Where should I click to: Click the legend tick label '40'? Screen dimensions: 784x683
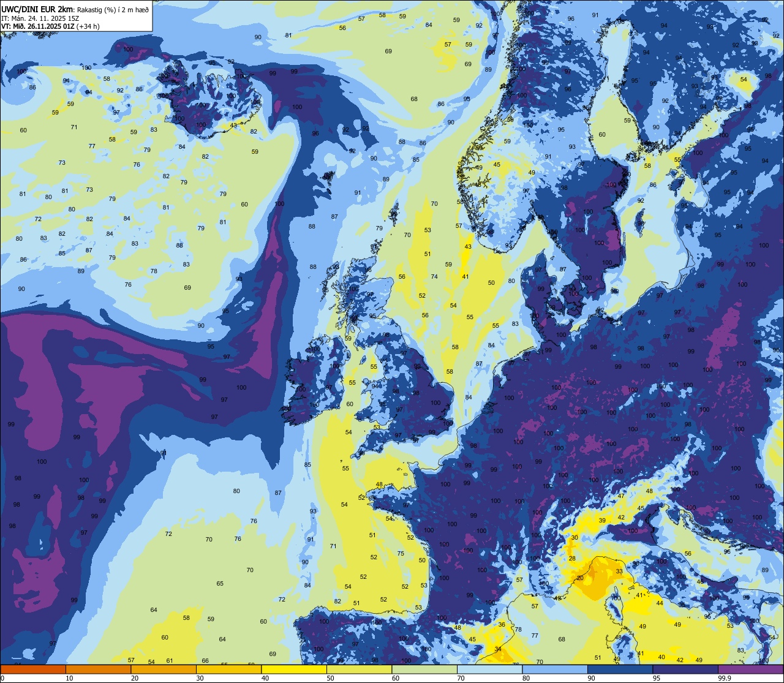265,678
